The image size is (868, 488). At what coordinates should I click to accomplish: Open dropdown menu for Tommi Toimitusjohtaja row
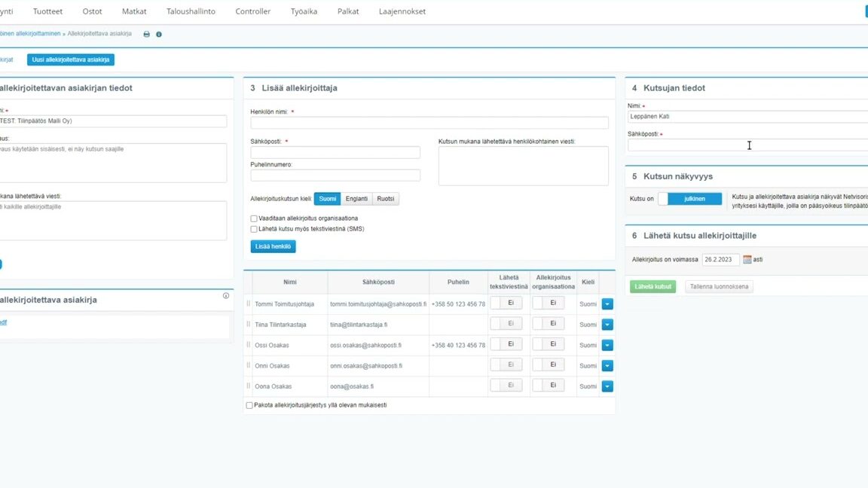607,303
